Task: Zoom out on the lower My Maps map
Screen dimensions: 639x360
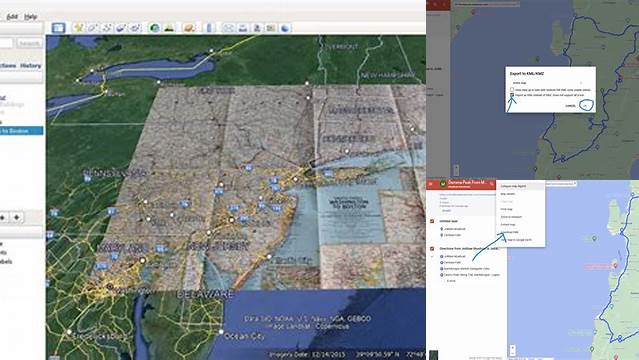Action: [513, 353]
